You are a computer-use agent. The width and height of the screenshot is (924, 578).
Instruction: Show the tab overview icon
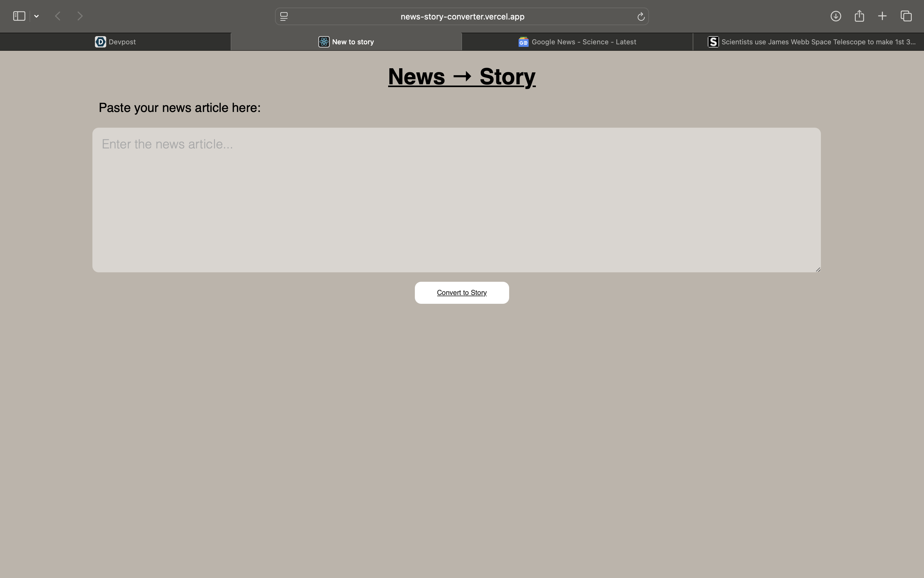[x=906, y=16]
